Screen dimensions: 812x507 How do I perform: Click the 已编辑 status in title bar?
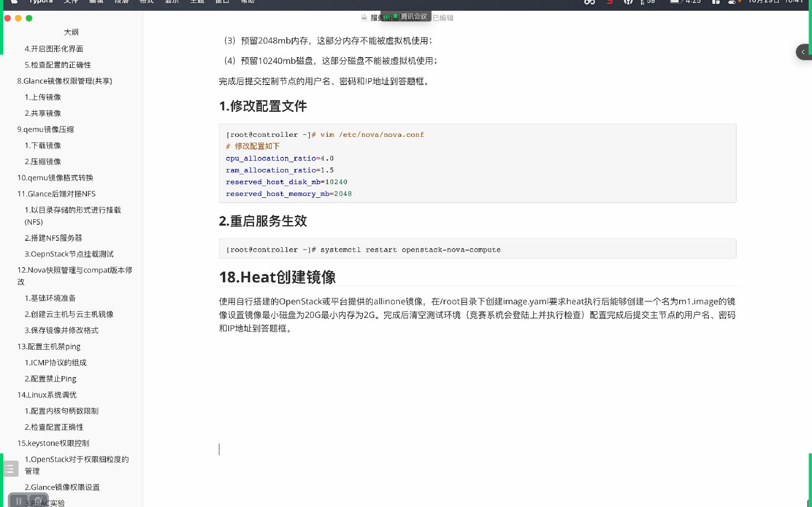(443, 18)
